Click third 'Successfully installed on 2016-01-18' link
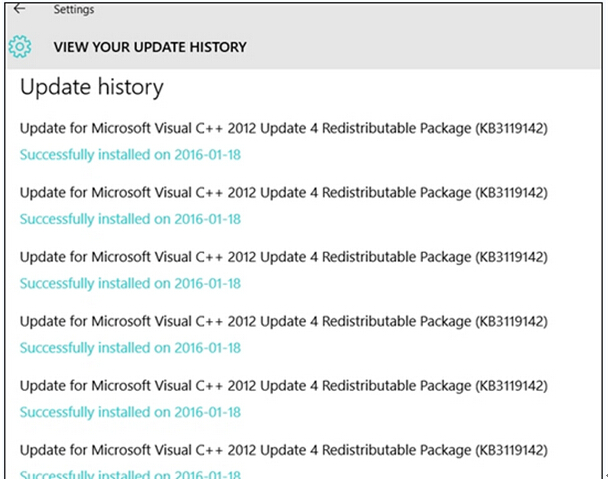Image resolution: width=608 pixels, height=481 pixels. tap(130, 284)
